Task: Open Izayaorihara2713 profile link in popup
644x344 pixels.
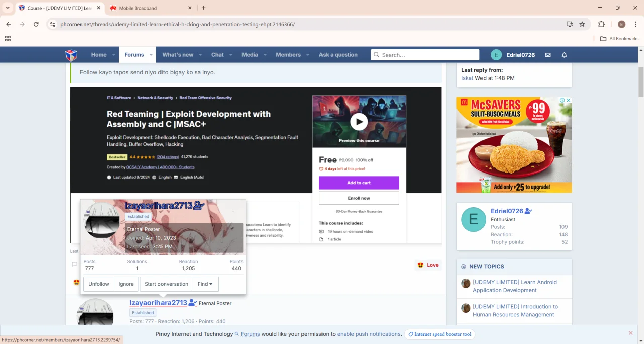Action: pos(158,206)
